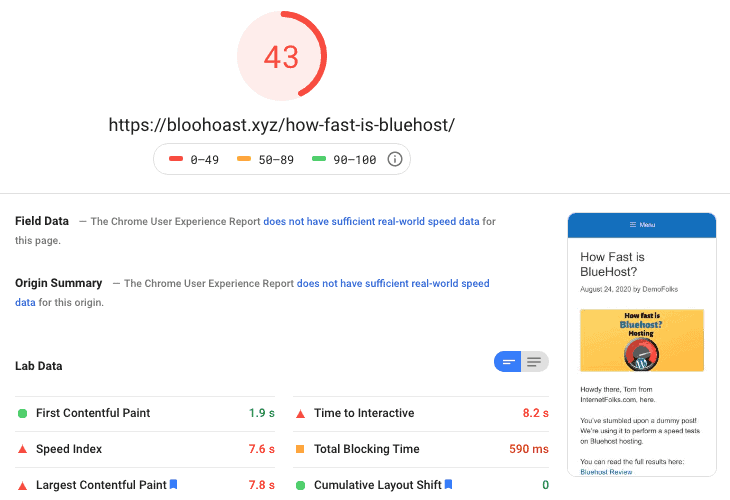Click the orange 50–89 legend swatch

coord(244,159)
